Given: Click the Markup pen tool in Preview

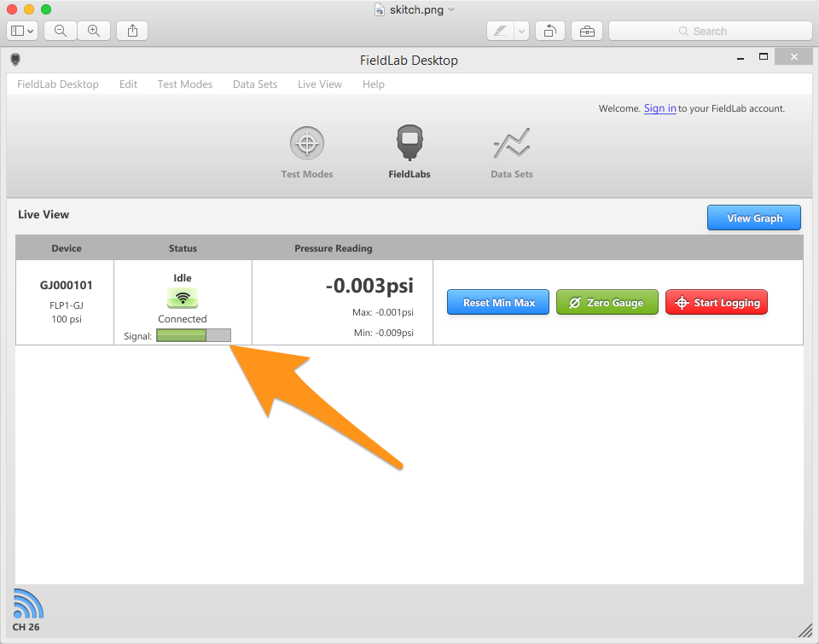Looking at the screenshot, I should (x=500, y=32).
